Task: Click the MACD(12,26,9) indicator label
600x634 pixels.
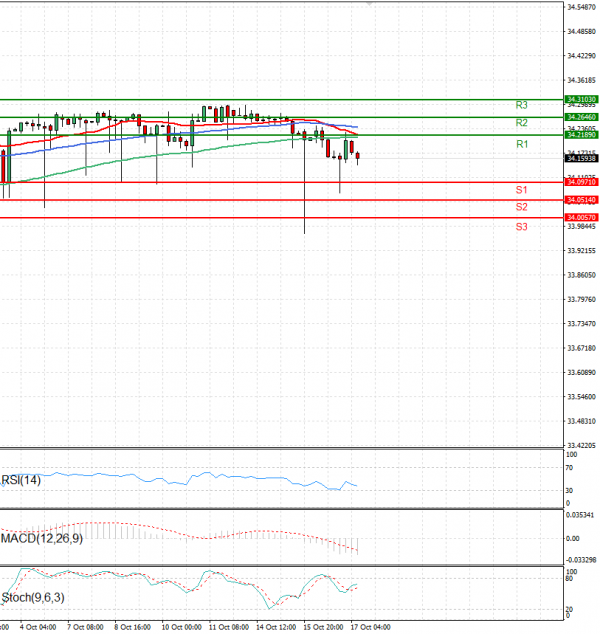Action: tap(42, 538)
